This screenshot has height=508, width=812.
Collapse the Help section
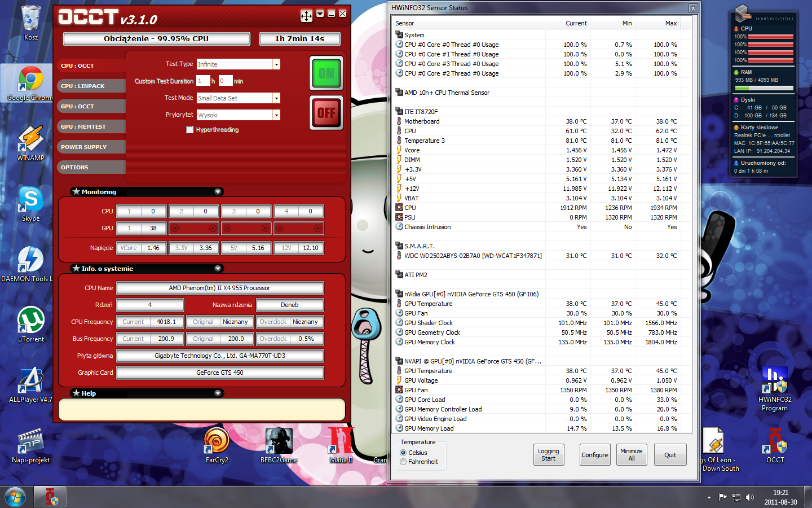click(x=218, y=393)
